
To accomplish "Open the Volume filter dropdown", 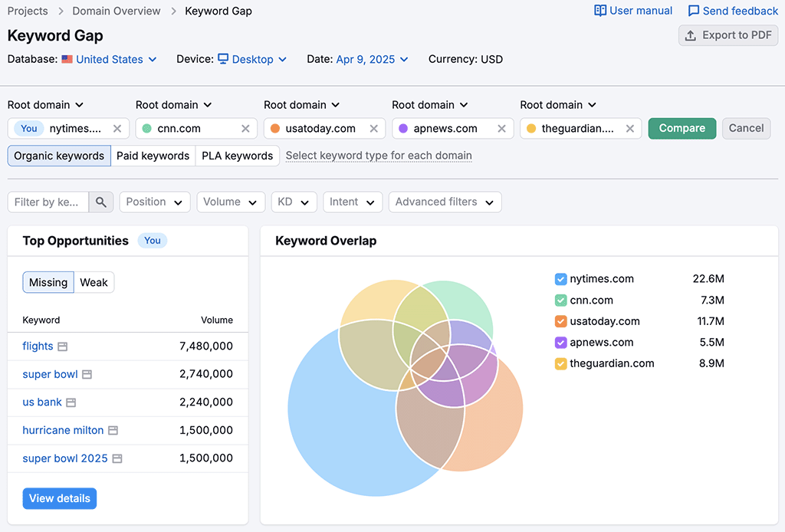I will [231, 202].
